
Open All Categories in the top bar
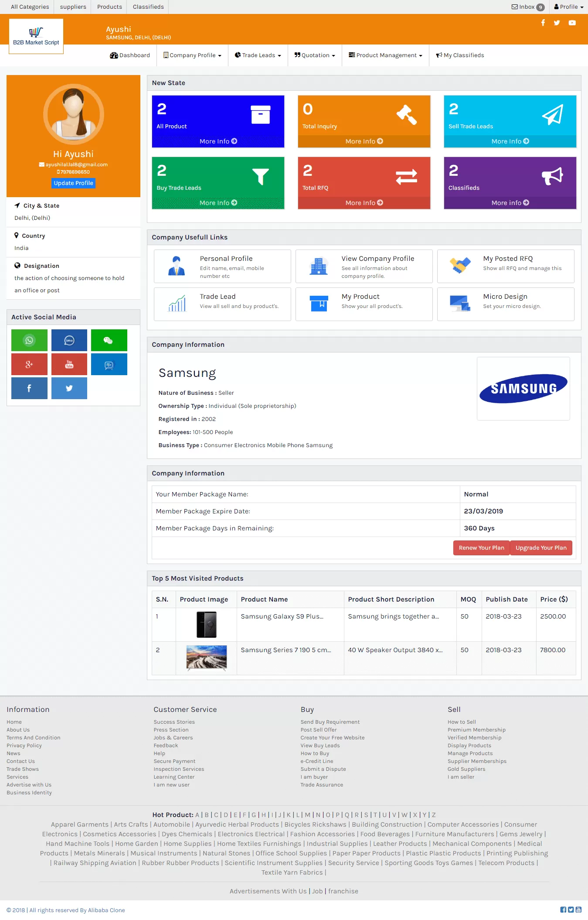(30, 7)
